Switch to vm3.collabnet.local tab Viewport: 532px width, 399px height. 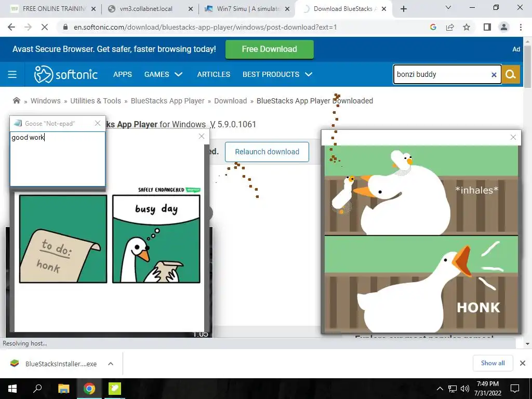click(150, 9)
